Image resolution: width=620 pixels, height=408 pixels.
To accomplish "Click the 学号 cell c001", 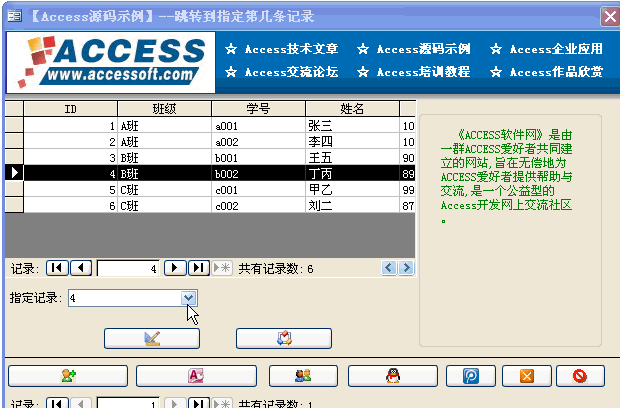I will (258, 189).
